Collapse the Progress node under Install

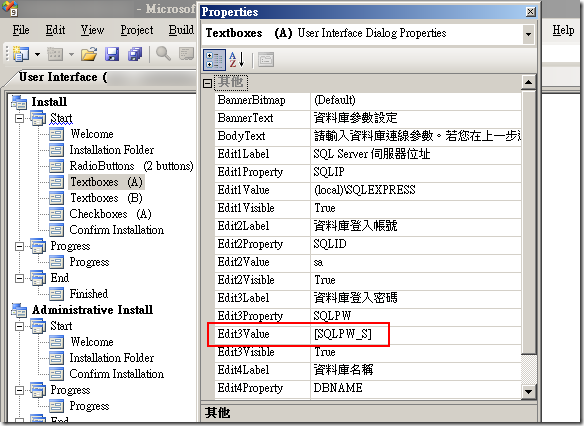pos(19,246)
